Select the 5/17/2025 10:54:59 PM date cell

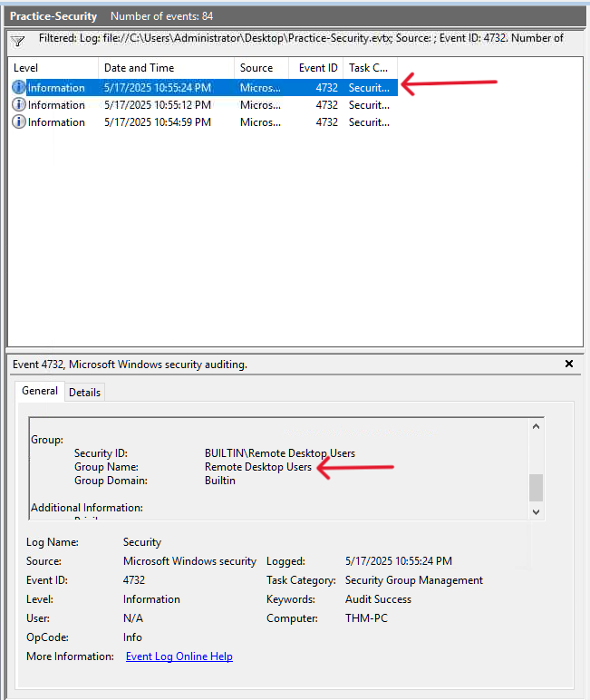click(x=157, y=122)
